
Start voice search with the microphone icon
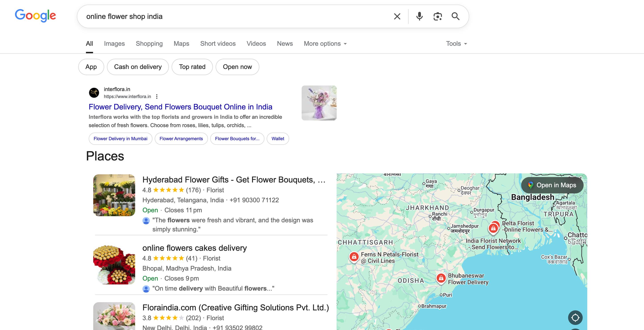coord(419,16)
